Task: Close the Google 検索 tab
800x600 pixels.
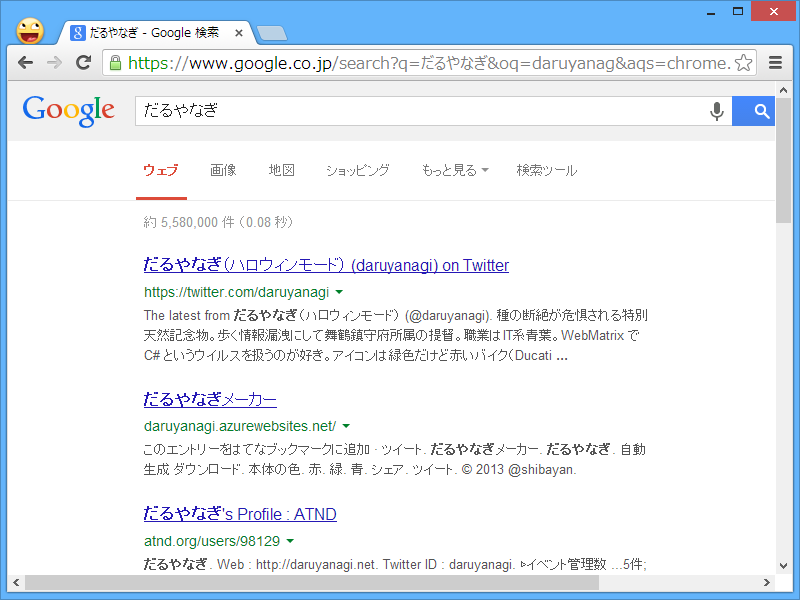Action: [238, 33]
